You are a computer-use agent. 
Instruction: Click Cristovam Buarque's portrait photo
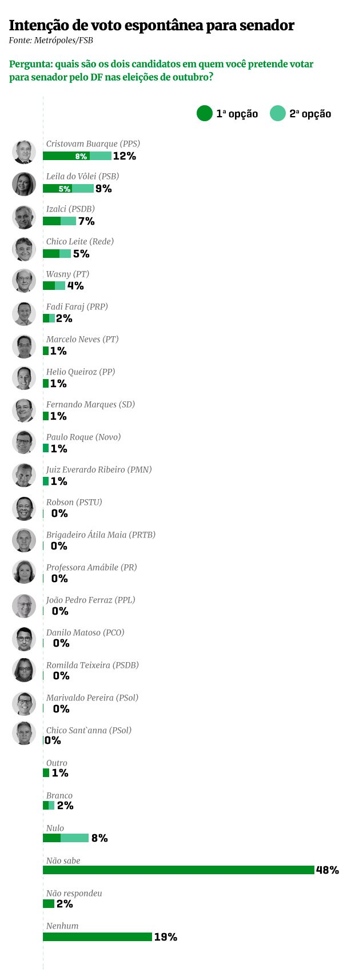[x=24, y=152]
